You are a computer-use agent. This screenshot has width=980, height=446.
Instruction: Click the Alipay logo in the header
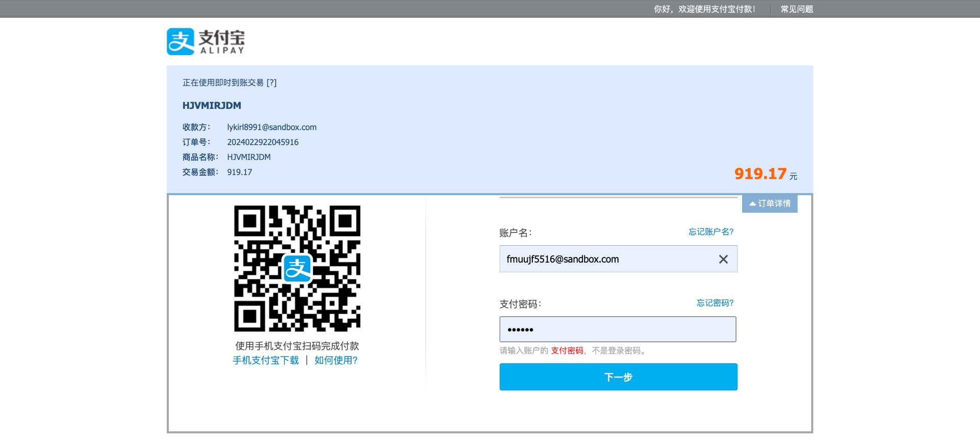pos(206,41)
